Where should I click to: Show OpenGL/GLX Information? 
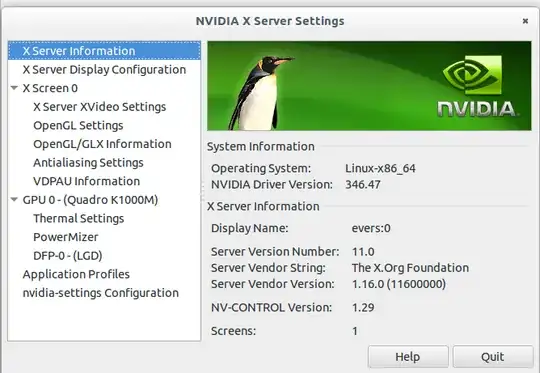[x=102, y=144]
